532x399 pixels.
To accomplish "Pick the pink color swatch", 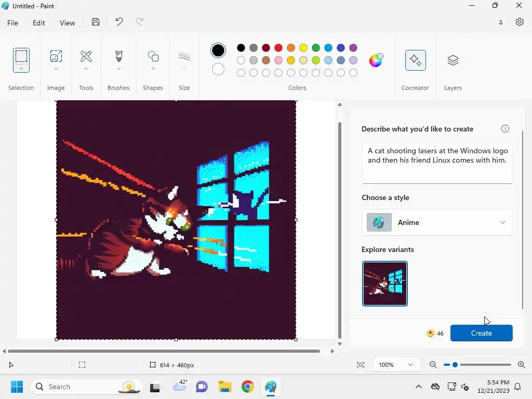I will click(x=278, y=60).
